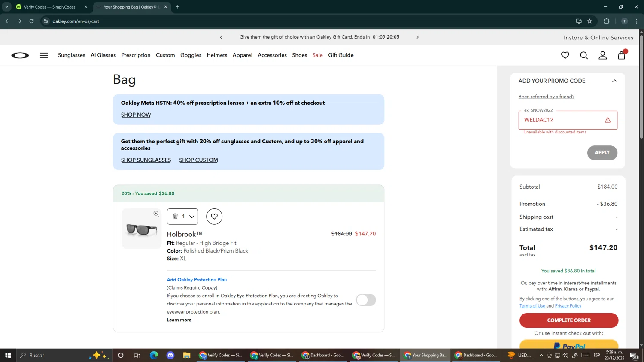
Task: Click the install app icon in address bar
Action: coord(578,21)
